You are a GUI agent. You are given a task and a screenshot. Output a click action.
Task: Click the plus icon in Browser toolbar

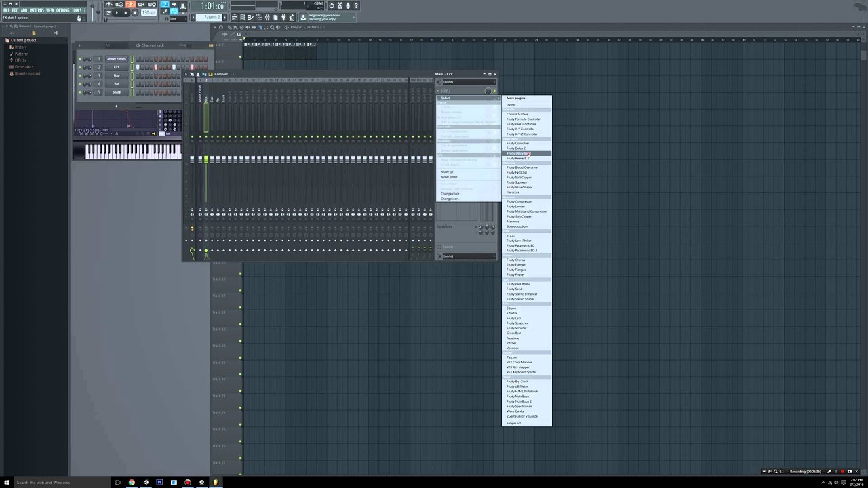coord(12,33)
